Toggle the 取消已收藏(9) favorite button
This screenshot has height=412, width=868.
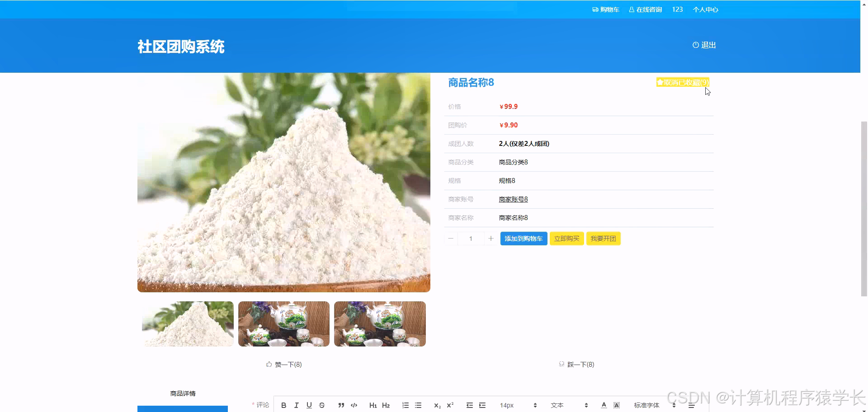click(x=683, y=82)
